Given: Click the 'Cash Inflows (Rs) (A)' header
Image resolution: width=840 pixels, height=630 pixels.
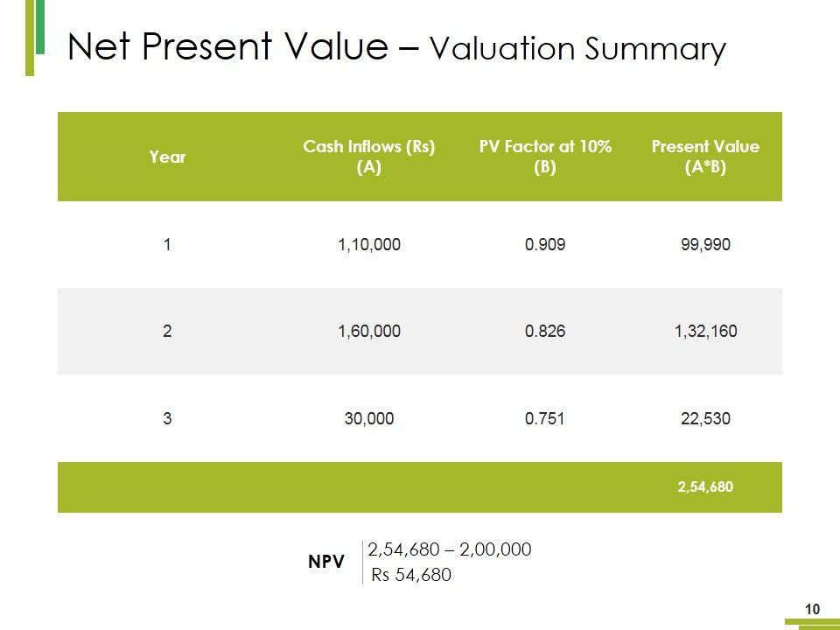Looking at the screenshot, I should pyautogui.click(x=369, y=157).
